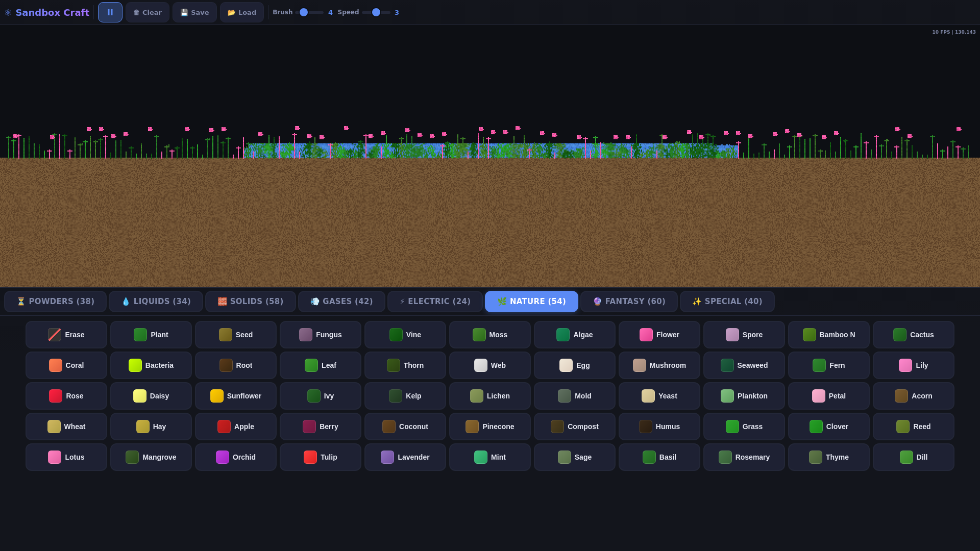Select the Wheat element
The image size is (980, 551).
[x=66, y=427]
